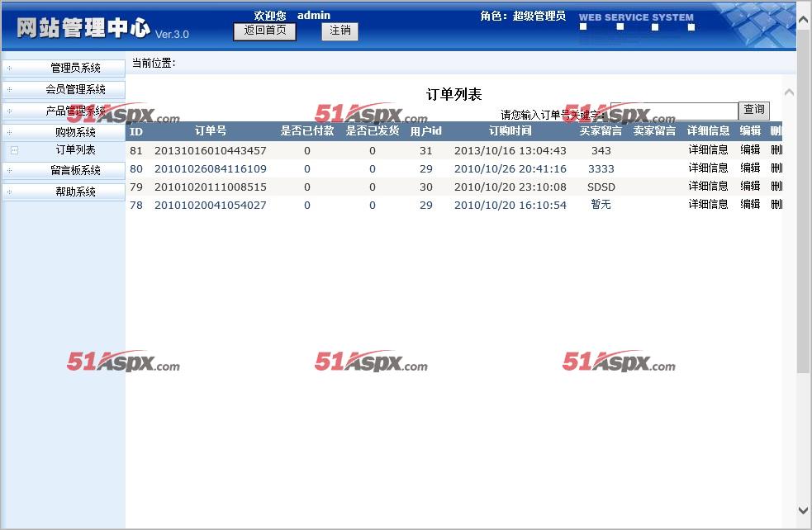812x530 pixels.
Task: Delete order ID 80
Action: tap(776, 168)
